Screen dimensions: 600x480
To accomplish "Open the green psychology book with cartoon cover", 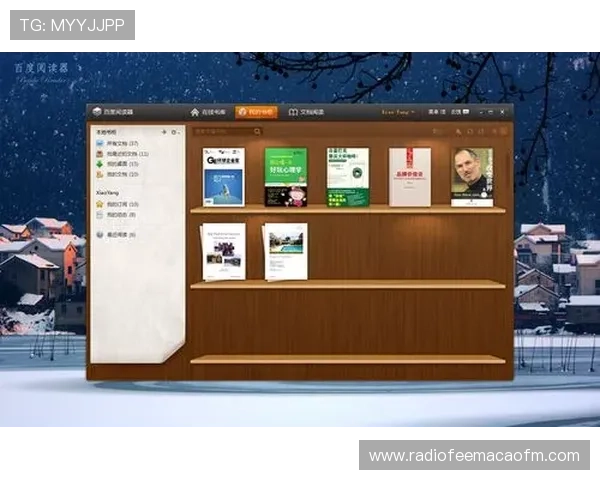I will tap(286, 177).
